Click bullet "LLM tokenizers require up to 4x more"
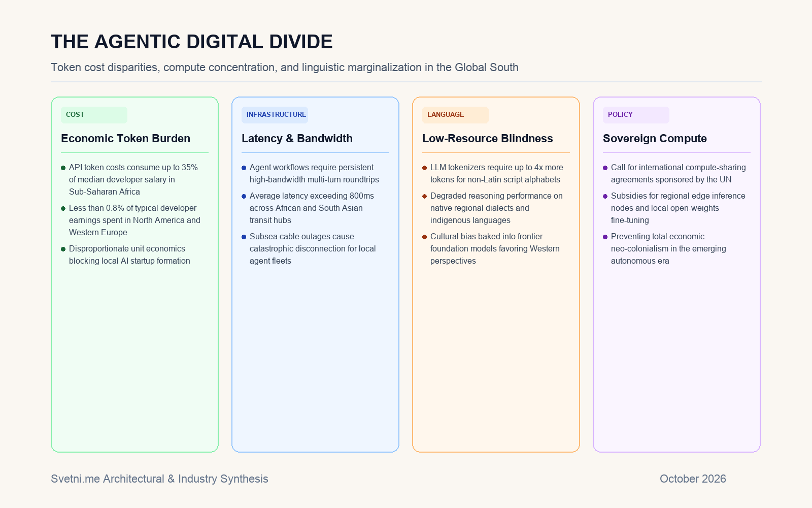The width and height of the screenshot is (812, 508). (x=493, y=173)
